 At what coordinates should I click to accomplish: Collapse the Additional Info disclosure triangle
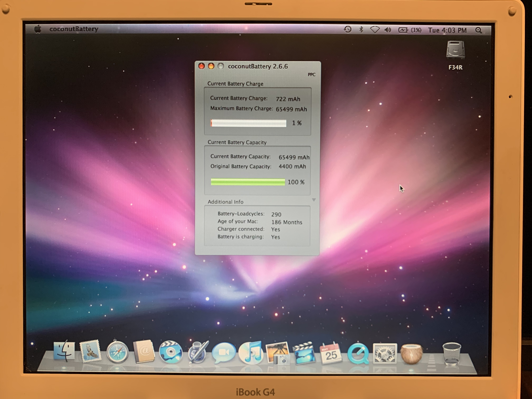pyautogui.click(x=314, y=200)
